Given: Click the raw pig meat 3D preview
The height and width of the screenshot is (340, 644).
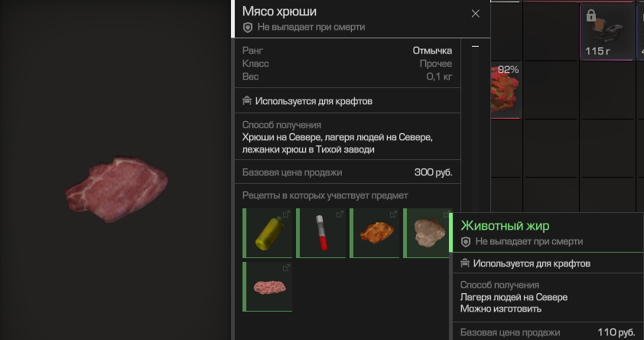Looking at the screenshot, I should (117, 190).
